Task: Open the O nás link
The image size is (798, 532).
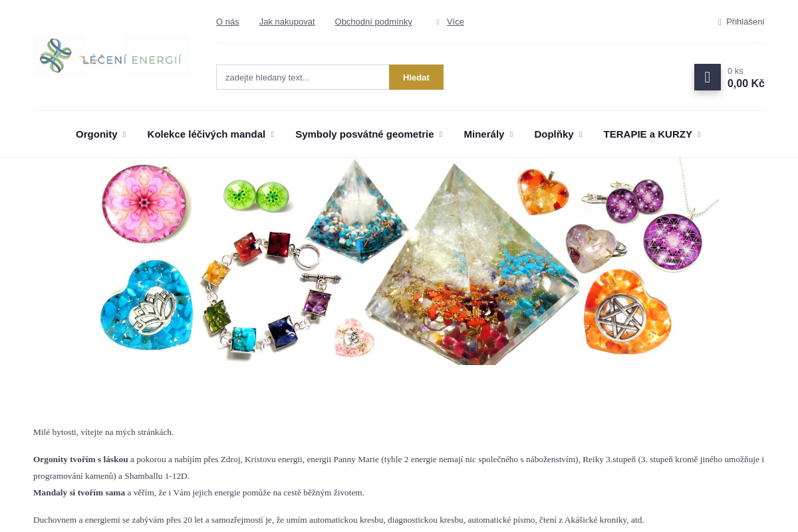Action: 227,22
